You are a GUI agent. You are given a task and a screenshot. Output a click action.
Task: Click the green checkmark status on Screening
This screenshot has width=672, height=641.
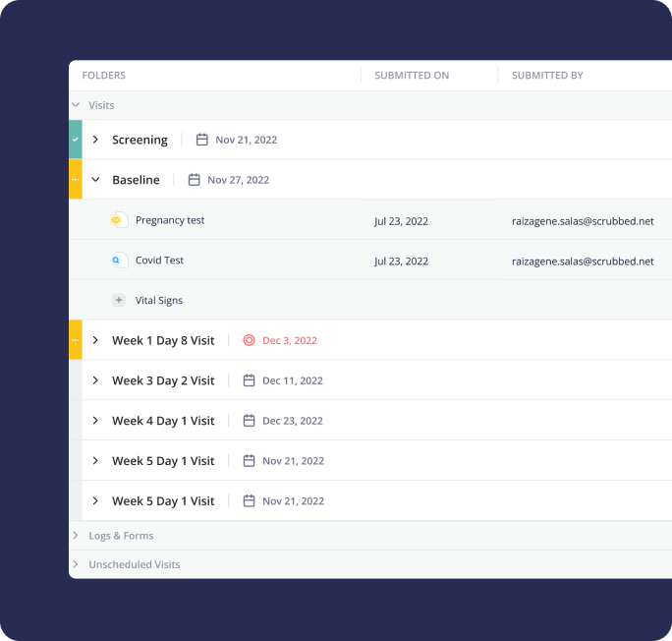[x=76, y=140]
